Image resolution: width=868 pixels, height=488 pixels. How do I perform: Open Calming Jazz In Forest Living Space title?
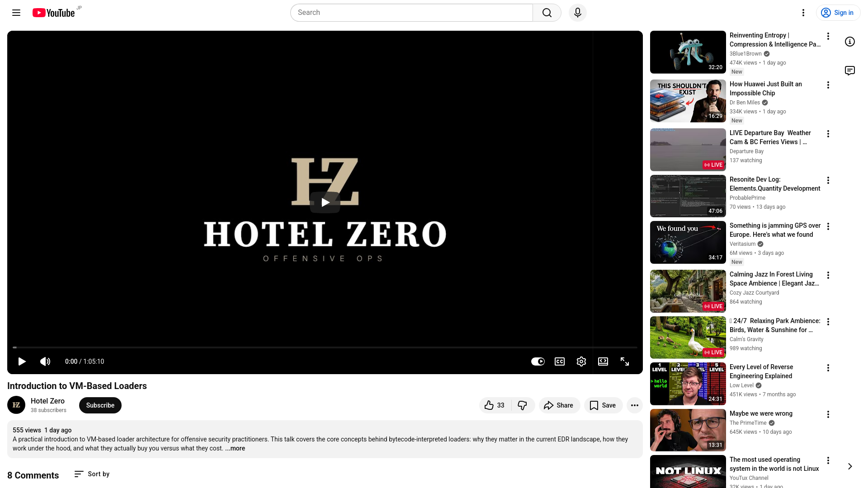tap(774, 279)
